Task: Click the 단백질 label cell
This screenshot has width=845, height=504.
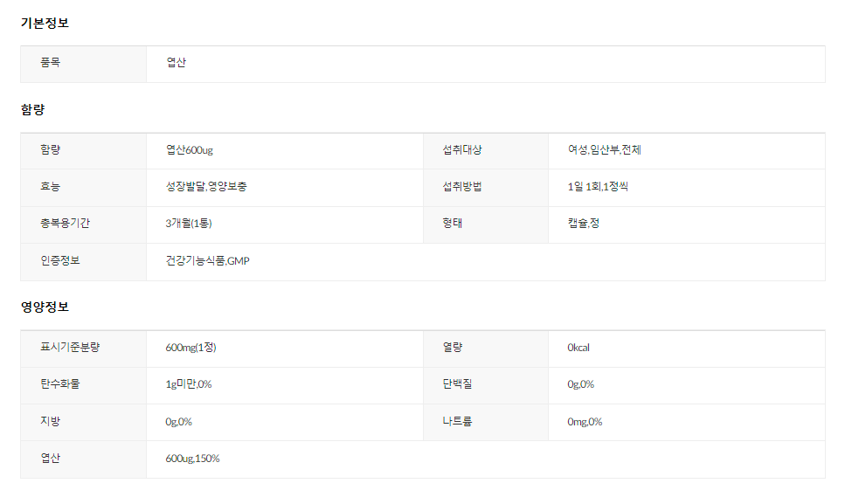Action: click(457, 384)
